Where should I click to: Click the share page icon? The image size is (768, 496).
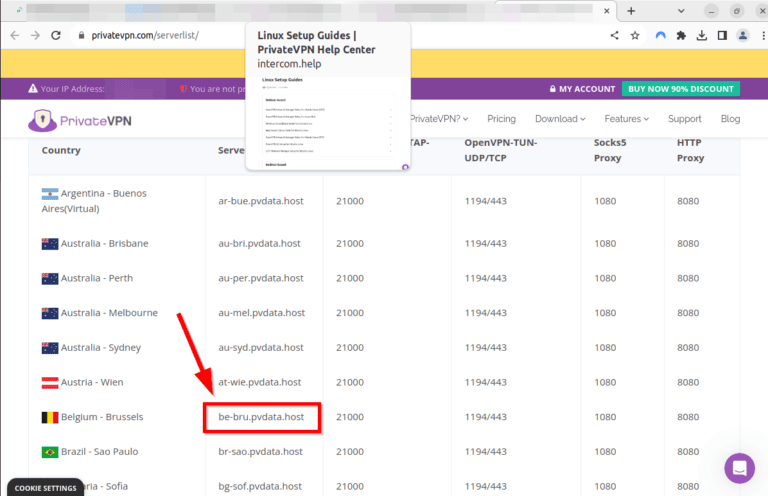[614, 35]
